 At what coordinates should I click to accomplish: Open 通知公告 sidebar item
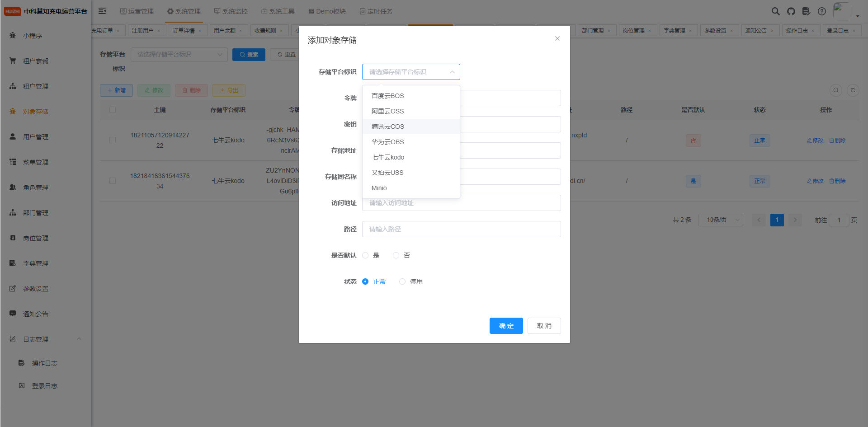(x=45, y=314)
